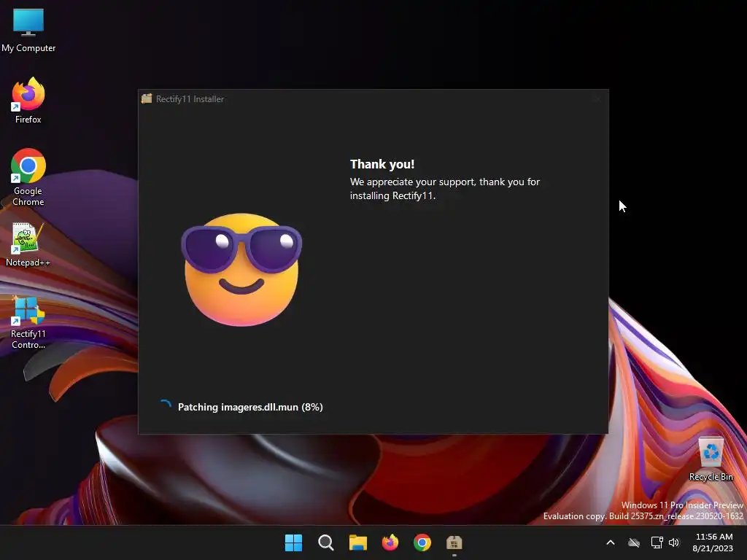Open the clock showing 11:56 AM
Viewport: 747px width, 560px height.
(x=713, y=542)
